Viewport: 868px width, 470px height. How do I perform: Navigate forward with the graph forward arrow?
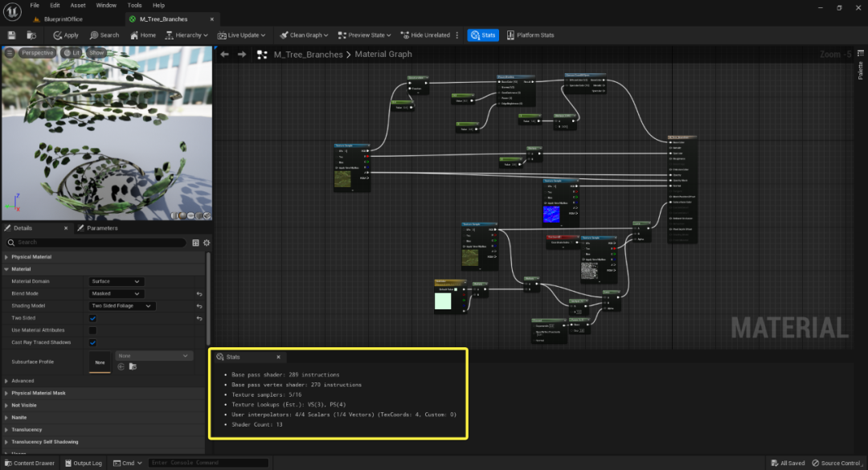[242, 55]
